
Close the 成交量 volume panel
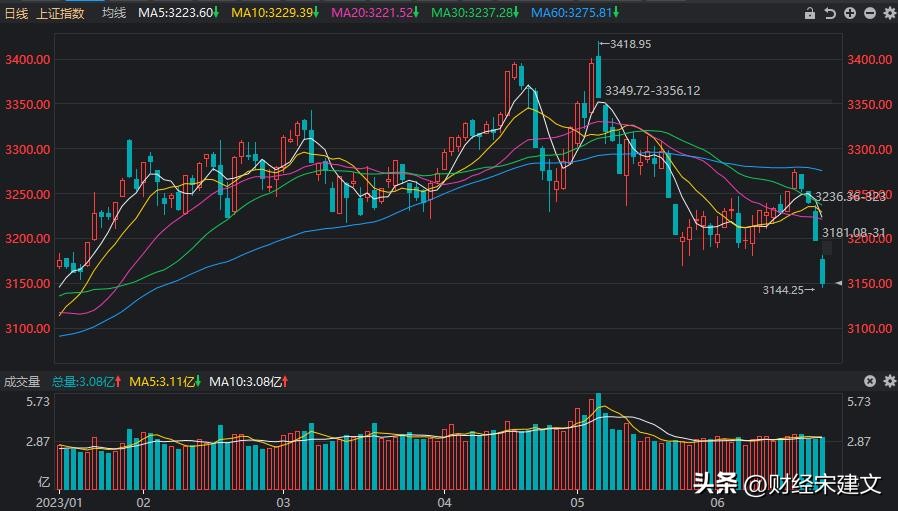(869, 381)
